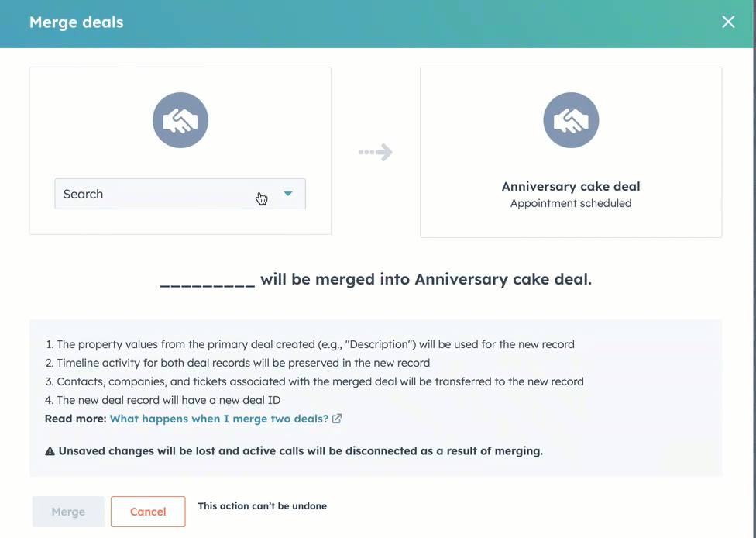Click into the Search deal field
The height and width of the screenshot is (538, 756).
[x=155, y=194]
